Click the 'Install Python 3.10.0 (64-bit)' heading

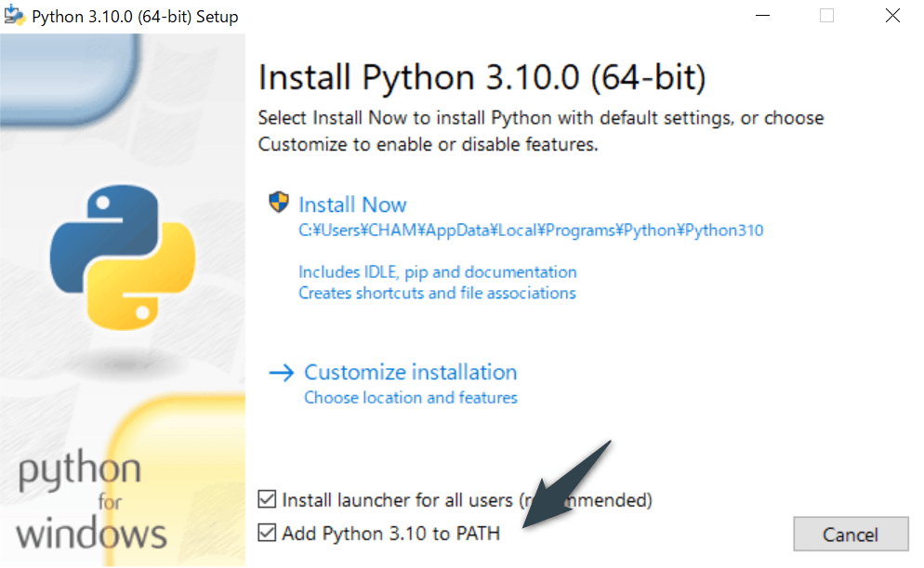[x=482, y=78]
